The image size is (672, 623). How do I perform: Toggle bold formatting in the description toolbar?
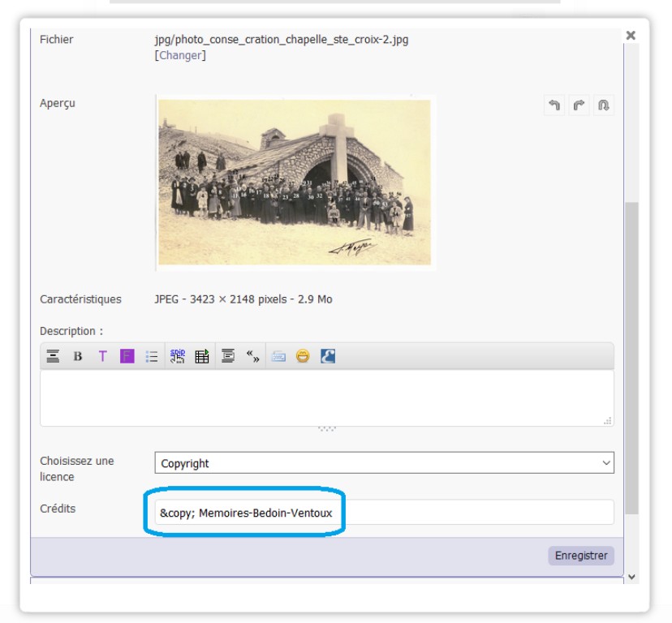[78, 356]
